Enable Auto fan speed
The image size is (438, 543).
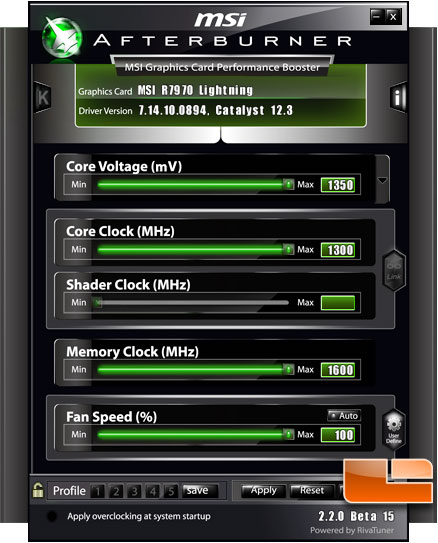pos(344,416)
